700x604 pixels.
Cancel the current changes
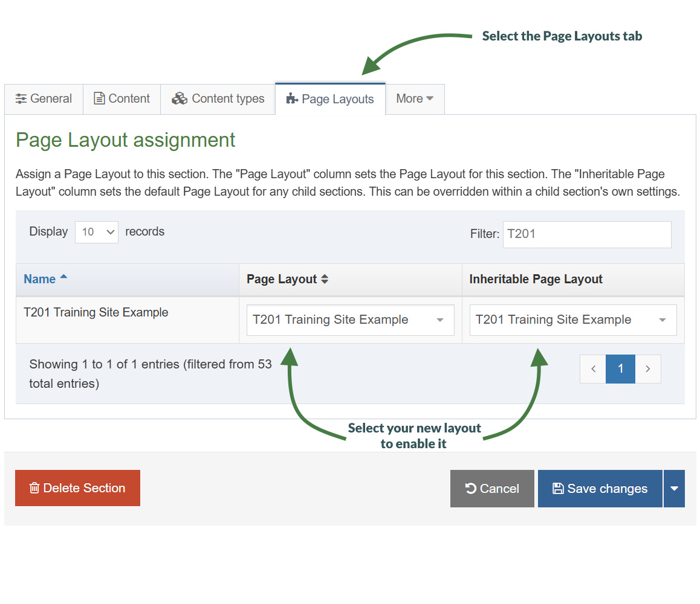[492, 488]
